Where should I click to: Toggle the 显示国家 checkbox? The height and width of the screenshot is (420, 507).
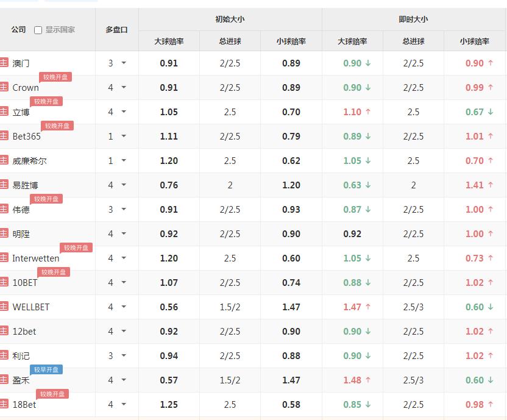tap(38, 30)
